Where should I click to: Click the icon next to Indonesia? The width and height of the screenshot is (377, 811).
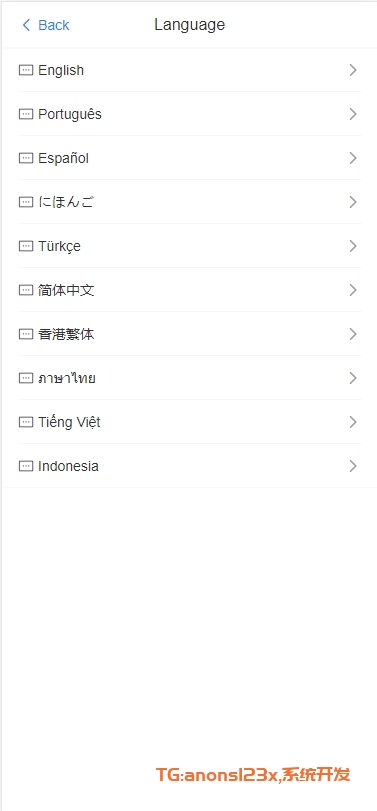click(x=26, y=466)
